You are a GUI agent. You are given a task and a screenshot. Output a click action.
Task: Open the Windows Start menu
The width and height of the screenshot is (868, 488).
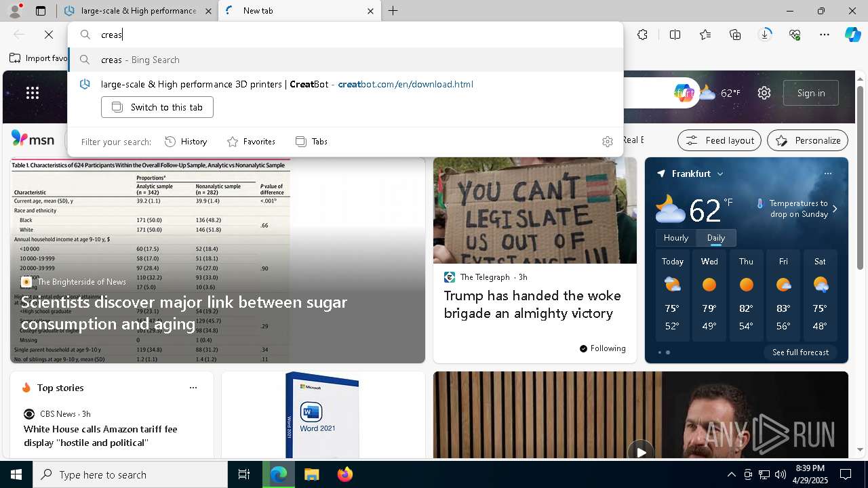(x=16, y=474)
